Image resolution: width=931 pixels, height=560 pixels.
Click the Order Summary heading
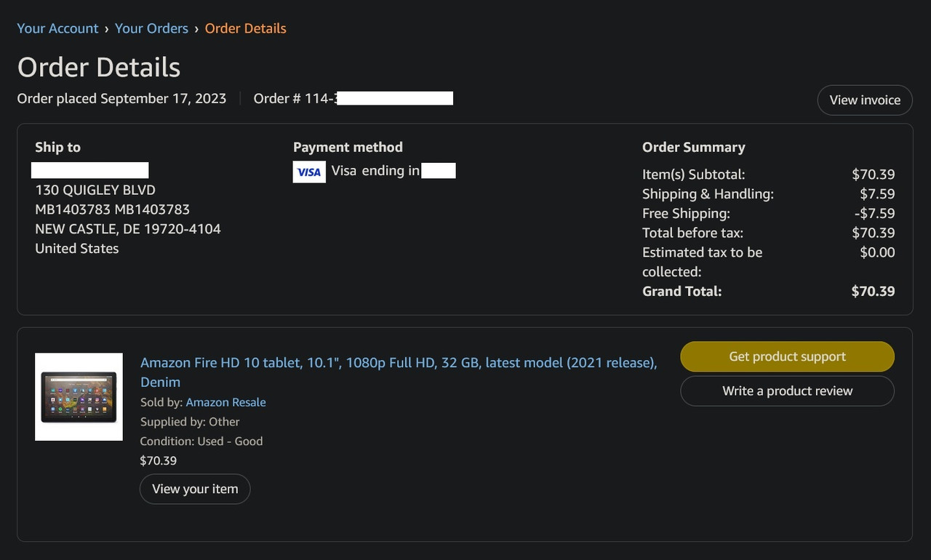tap(693, 147)
